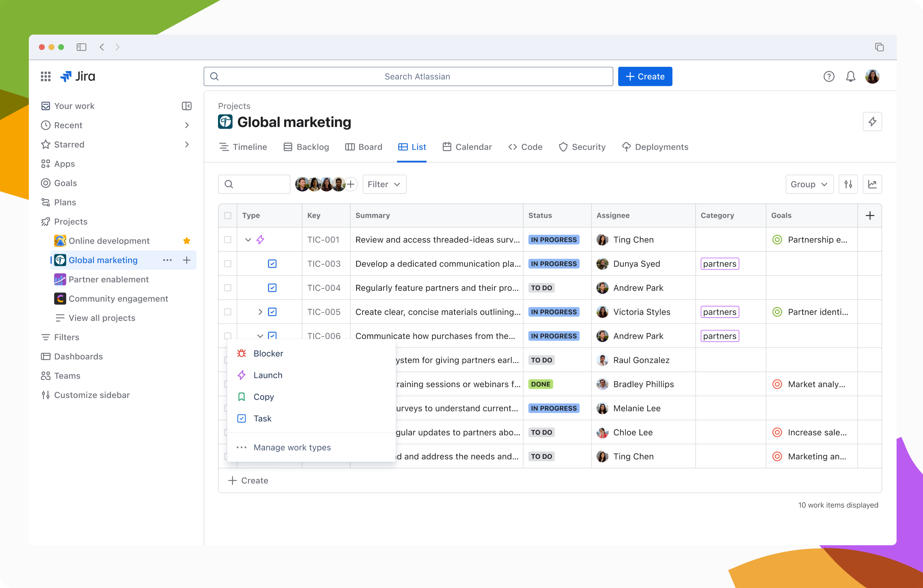Click the automation lightning bolt icon
923x588 pixels.
click(x=873, y=122)
